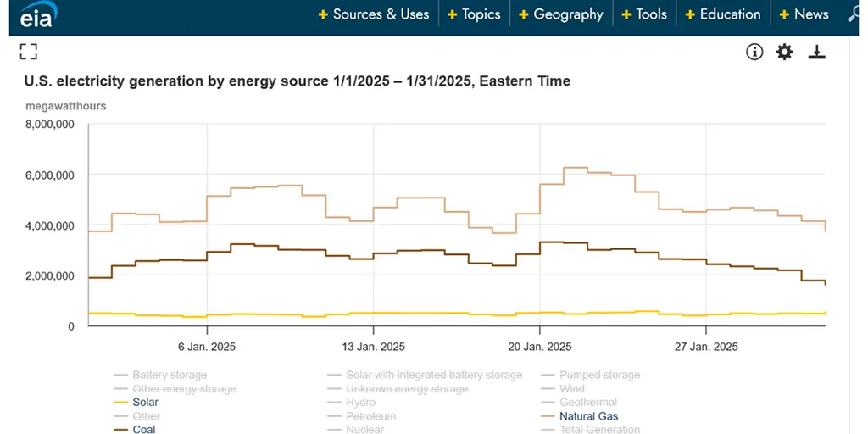Click plus icon beside Tools
The width and height of the screenshot is (868, 434).
click(626, 14)
